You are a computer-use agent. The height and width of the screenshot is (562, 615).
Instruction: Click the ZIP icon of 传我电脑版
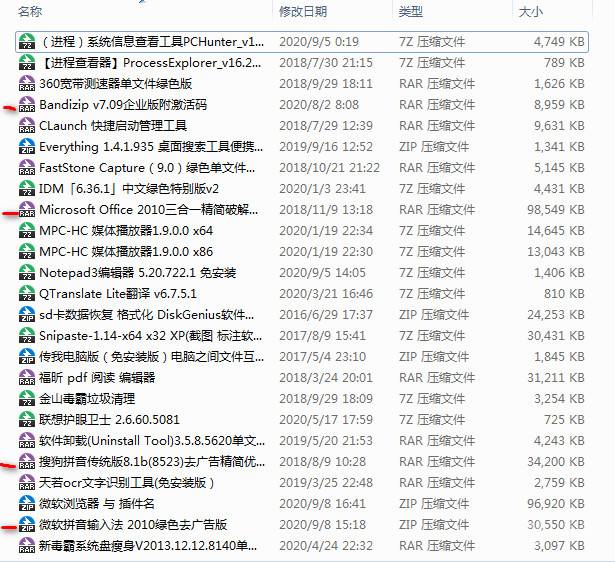pyautogui.click(x=27, y=356)
